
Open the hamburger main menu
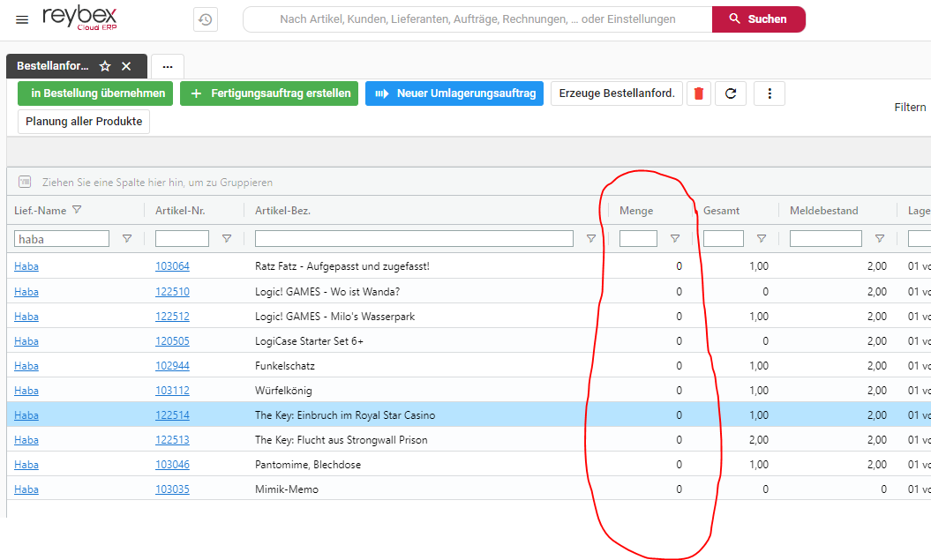coord(22,19)
